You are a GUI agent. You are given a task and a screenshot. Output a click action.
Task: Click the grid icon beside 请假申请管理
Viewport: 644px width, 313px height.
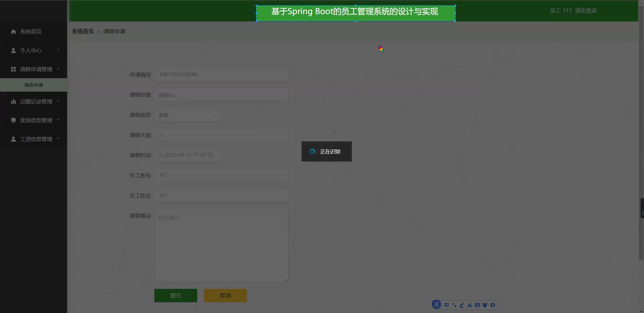coord(13,69)
